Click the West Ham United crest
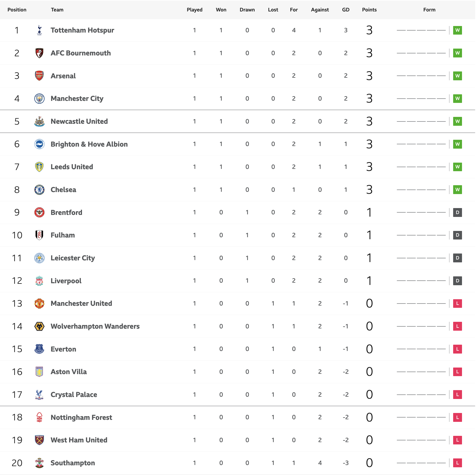476x475 pixels. point(39,440)
